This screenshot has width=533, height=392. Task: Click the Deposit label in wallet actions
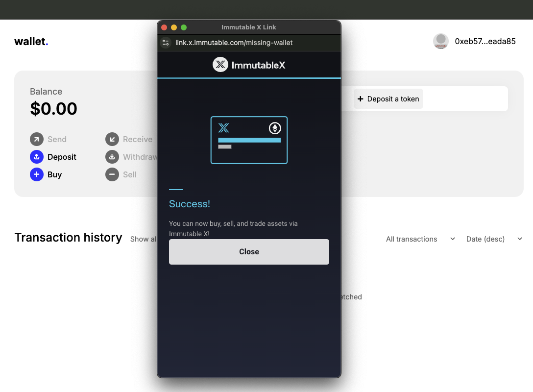click(x=62, y=157)
